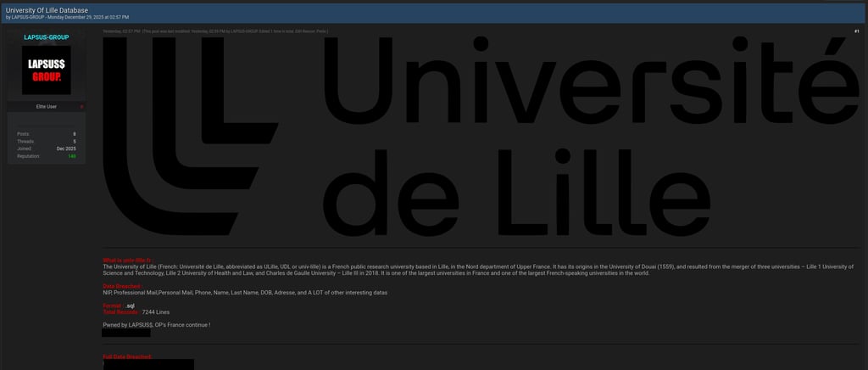Click the LAPSUS-GROUP author link in thread header
This screenshot has height=370, width=868.
coord(28,18)
